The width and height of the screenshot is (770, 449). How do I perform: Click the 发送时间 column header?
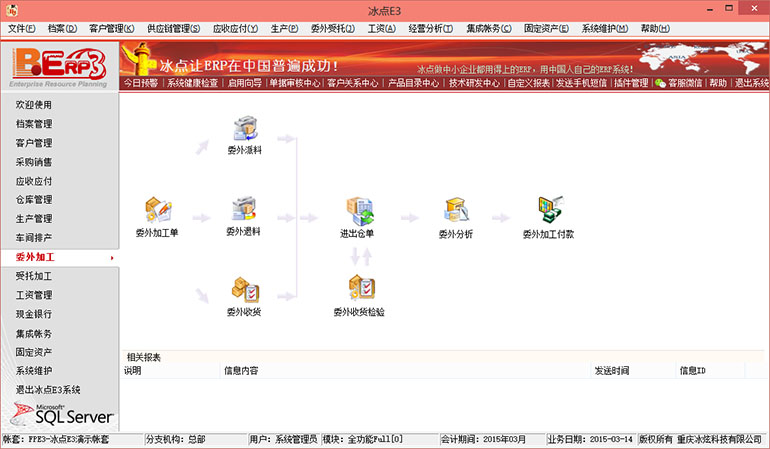[633, 371]
